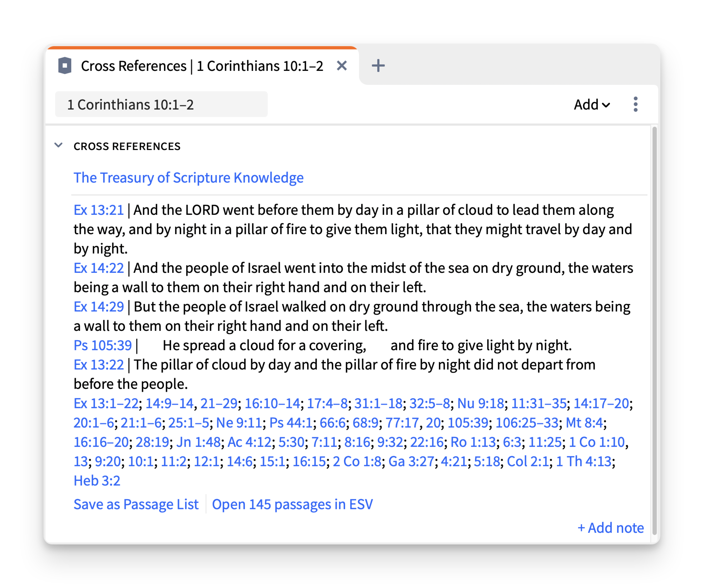
Task: Click Save as Passage List link
Action: [136, 504]
